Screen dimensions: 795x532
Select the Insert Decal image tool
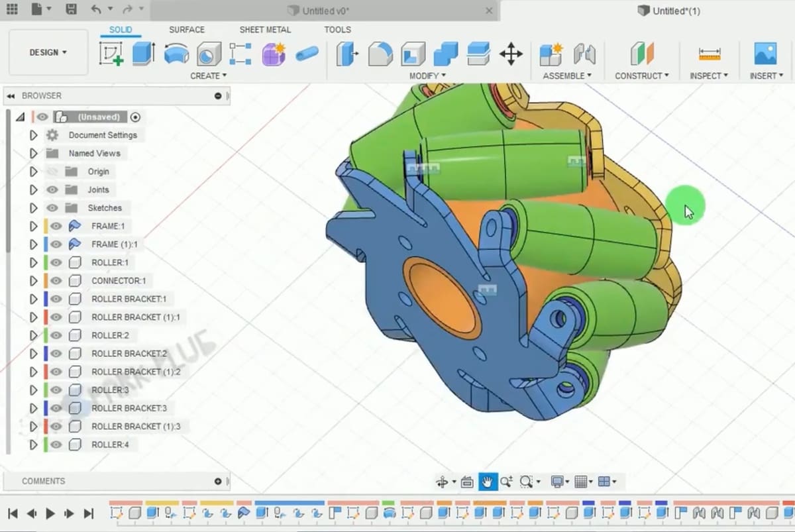(766, 54)
